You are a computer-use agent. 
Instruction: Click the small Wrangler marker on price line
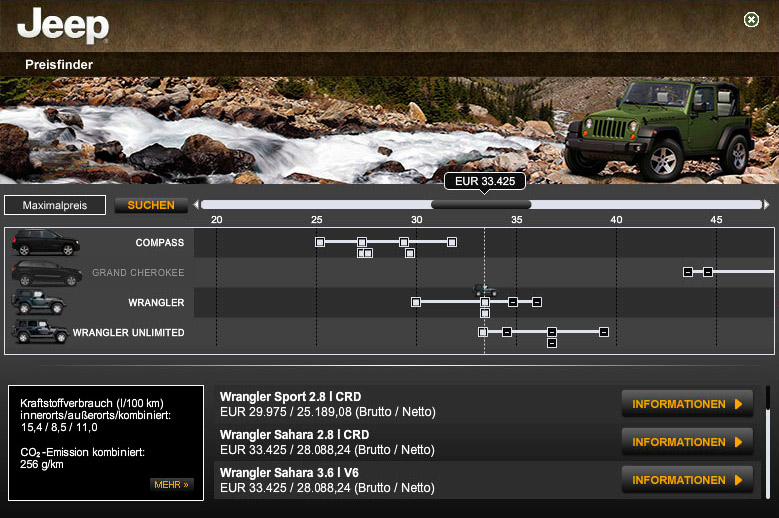484,290
